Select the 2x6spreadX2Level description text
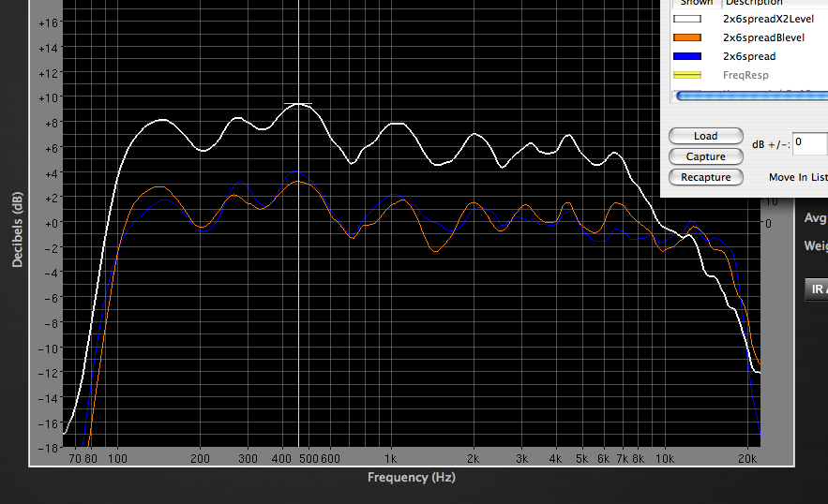 tap(768, 19)
